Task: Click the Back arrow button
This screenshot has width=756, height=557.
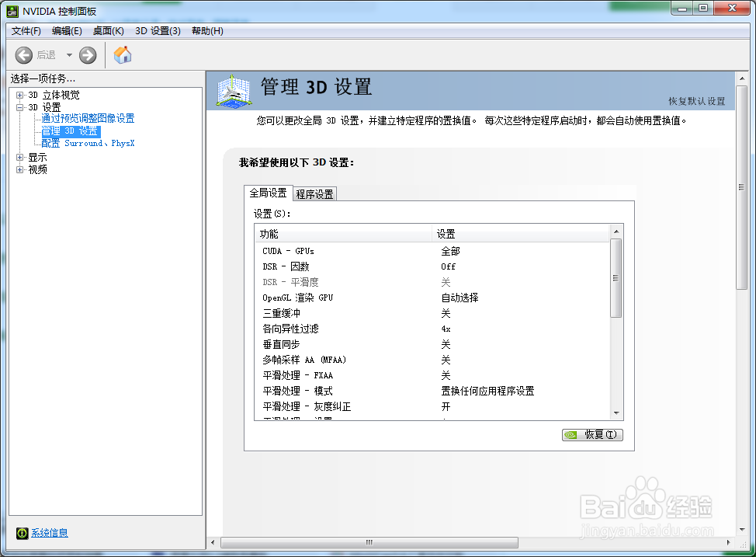Action: [23, 55]
